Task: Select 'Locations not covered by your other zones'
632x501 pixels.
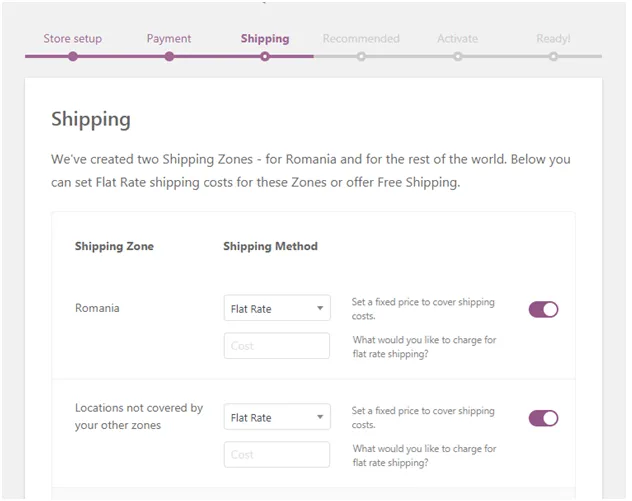Action: [139, 416]
